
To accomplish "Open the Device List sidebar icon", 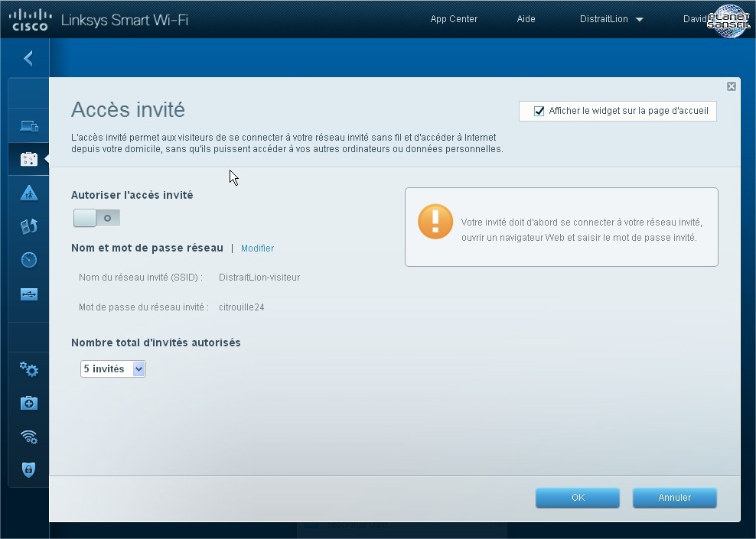I will click(x=29, y=125).
